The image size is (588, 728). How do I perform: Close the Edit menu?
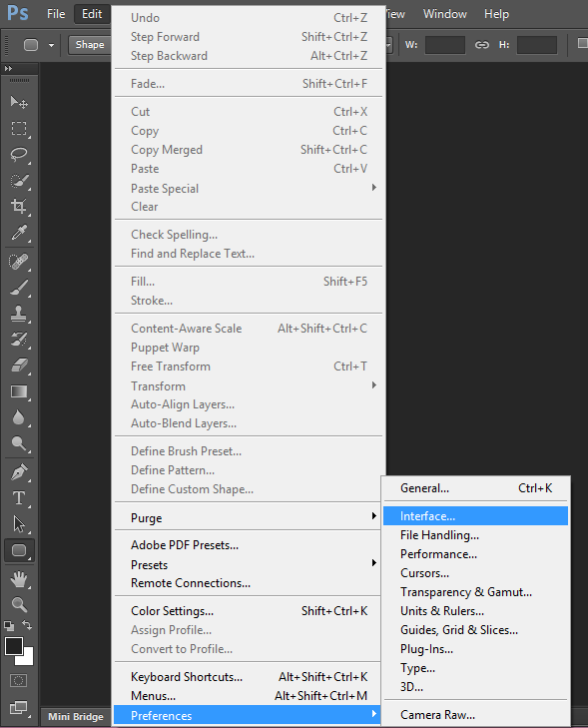point(92,14)
